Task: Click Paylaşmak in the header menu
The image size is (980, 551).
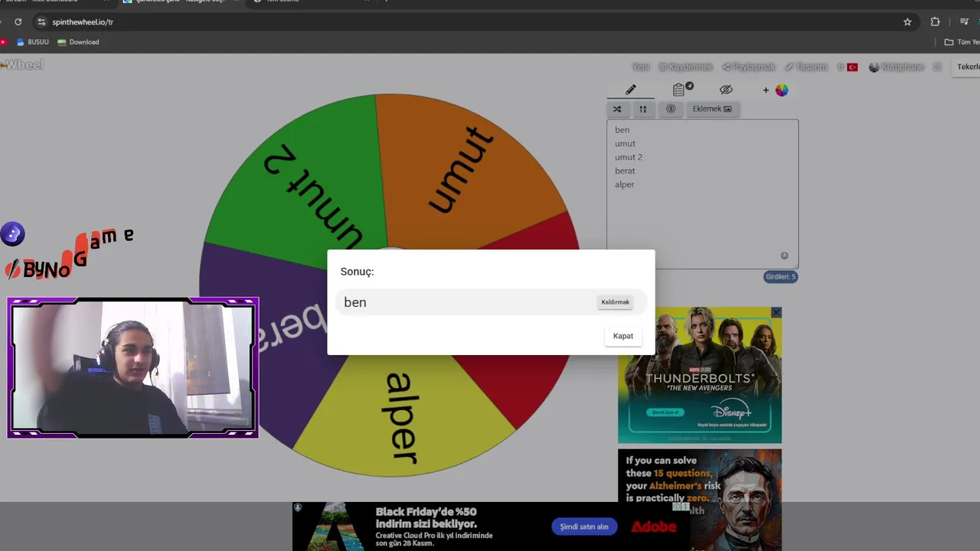Action: [749, 67]
